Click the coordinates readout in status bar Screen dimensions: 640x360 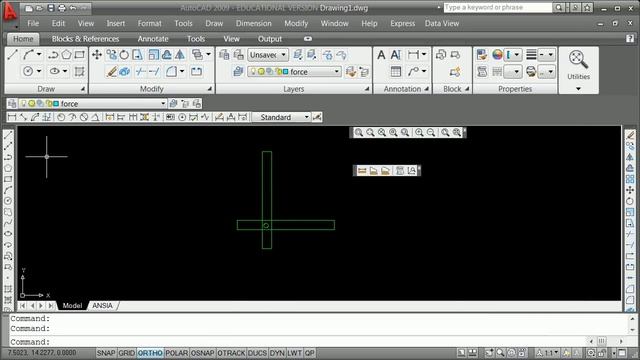[42, 353]
